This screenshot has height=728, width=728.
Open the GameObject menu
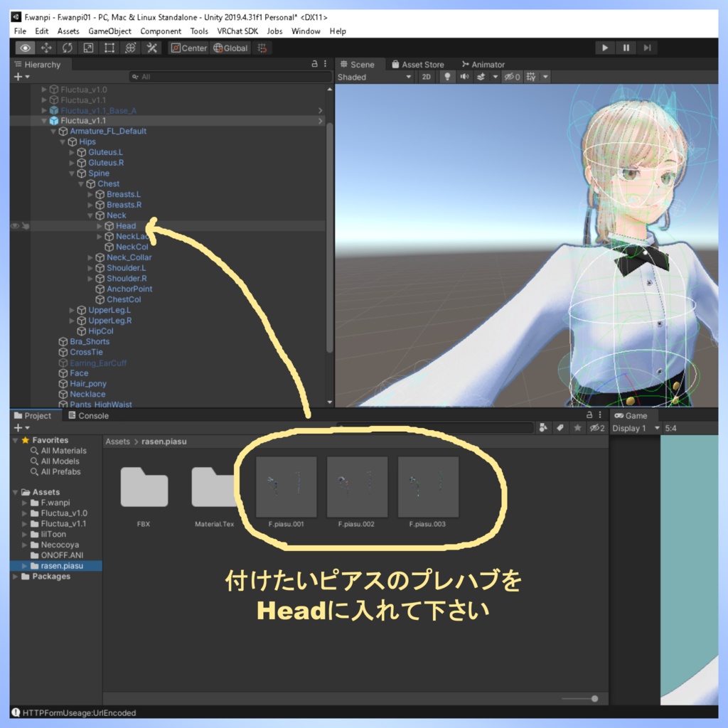pyautogui.click(x=110, y=31)
